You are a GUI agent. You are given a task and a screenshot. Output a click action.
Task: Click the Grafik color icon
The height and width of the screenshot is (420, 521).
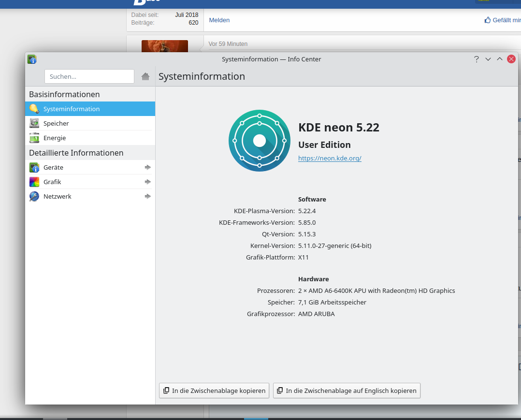point(34,182)
